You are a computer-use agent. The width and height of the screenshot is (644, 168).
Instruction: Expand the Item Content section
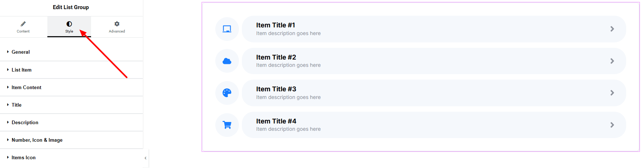[x=26, y=87]
